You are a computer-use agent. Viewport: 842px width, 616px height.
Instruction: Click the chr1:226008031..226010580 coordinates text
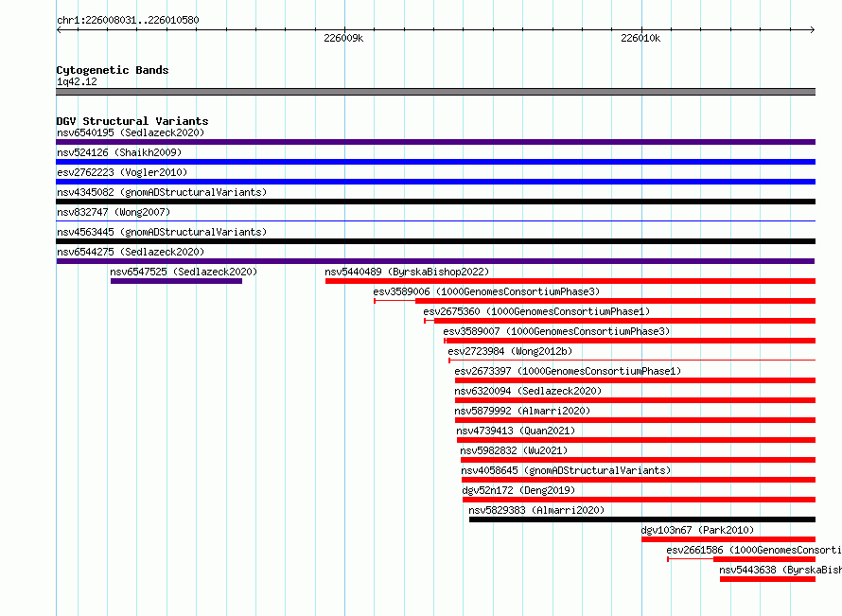tap(128, 20)
